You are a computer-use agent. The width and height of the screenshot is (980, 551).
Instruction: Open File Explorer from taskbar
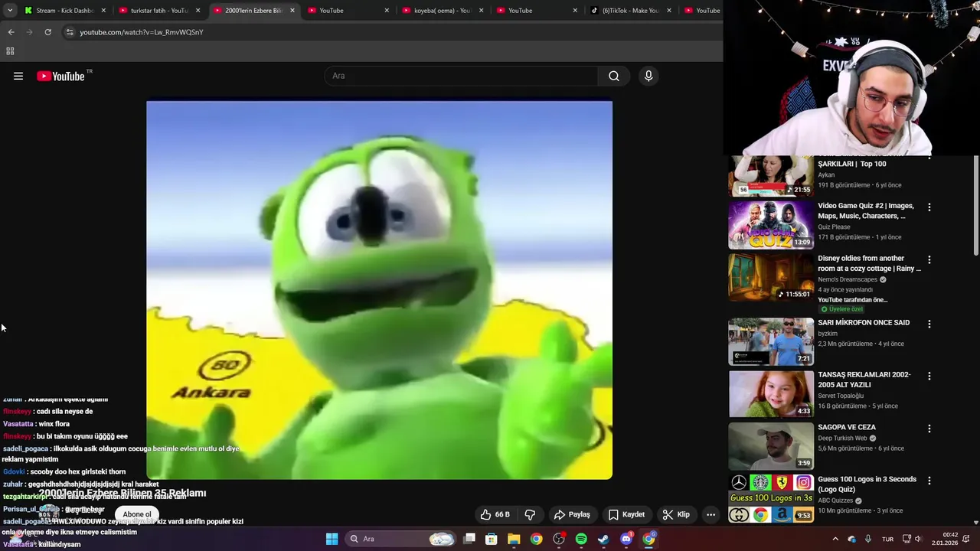514,539
